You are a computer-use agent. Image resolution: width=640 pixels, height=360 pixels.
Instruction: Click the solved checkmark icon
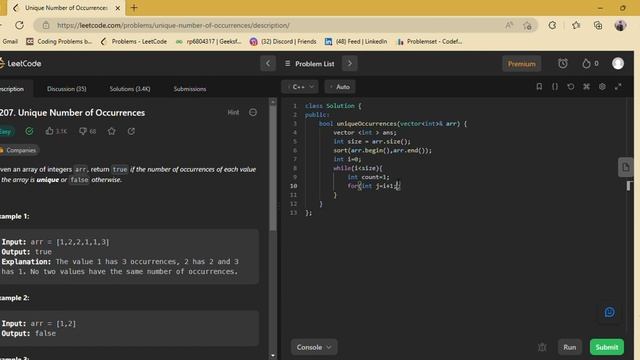coord(29,131)
